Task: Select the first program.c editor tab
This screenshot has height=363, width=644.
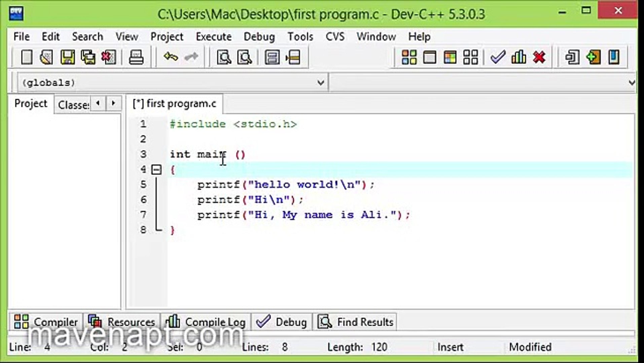Action: coord(174,104)
